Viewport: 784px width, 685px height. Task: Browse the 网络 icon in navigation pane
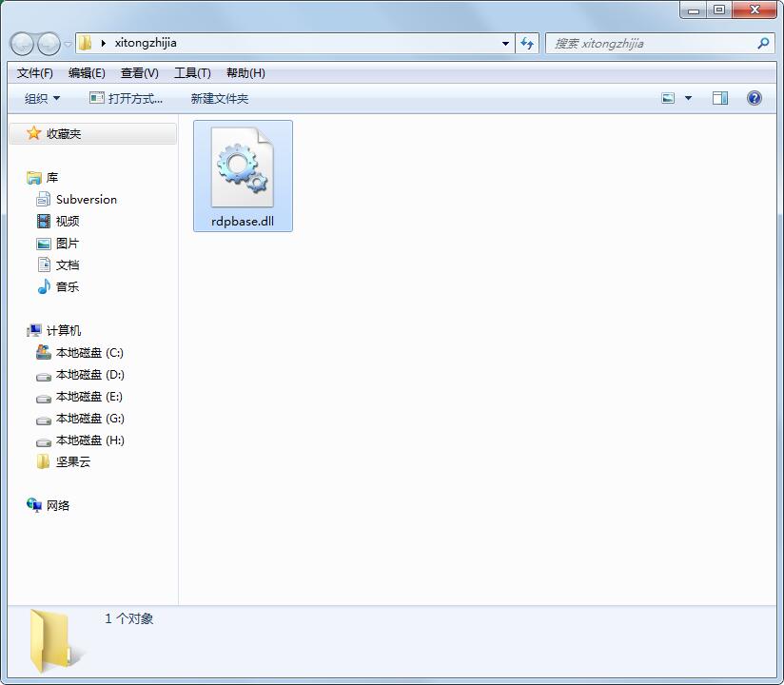pyautogui.click(x=33, y=505)
